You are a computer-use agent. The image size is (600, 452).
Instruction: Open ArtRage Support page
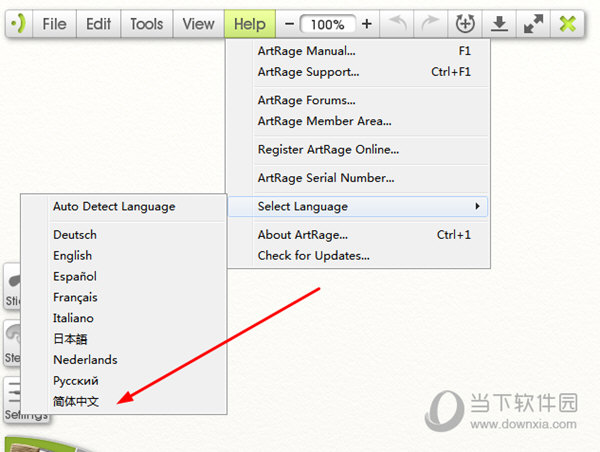[x=359, y=72]
